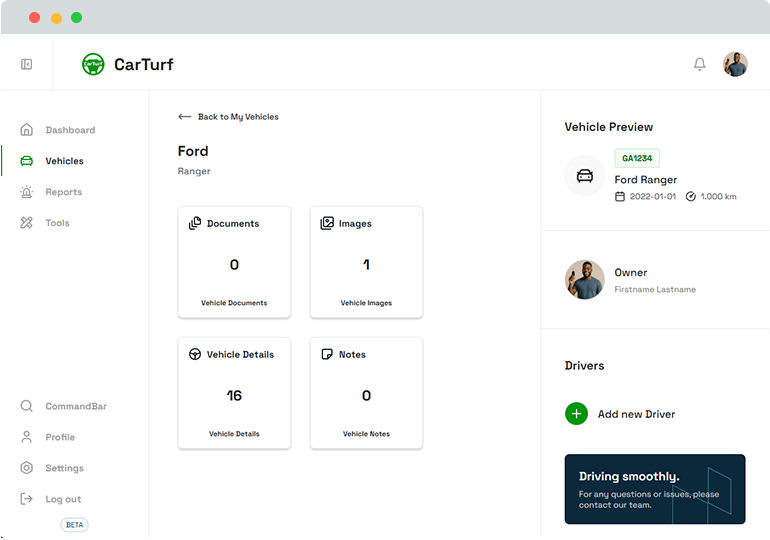Click the BETA badge in the sidebar
This screenshot has width=770, height=540.
point(75,525)
